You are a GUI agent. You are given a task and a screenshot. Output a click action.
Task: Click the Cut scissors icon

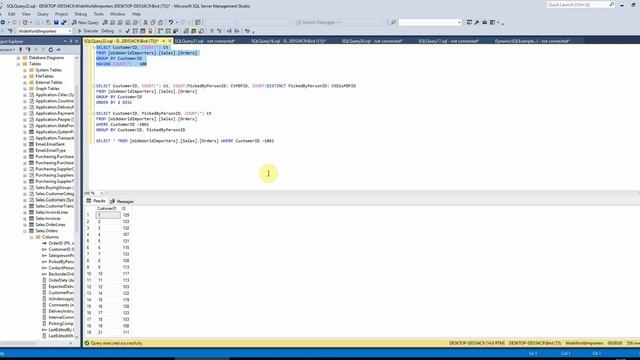[145, 22]
